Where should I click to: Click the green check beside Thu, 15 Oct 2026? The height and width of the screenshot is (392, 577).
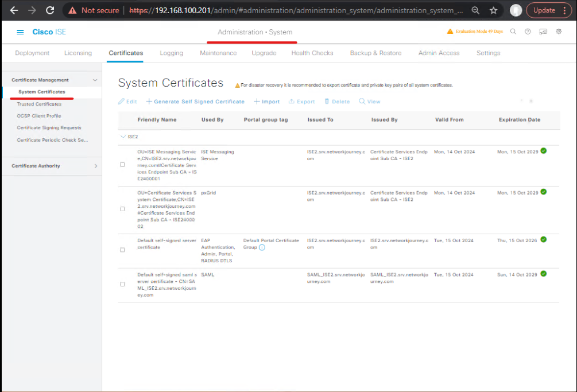click(544, 240)
